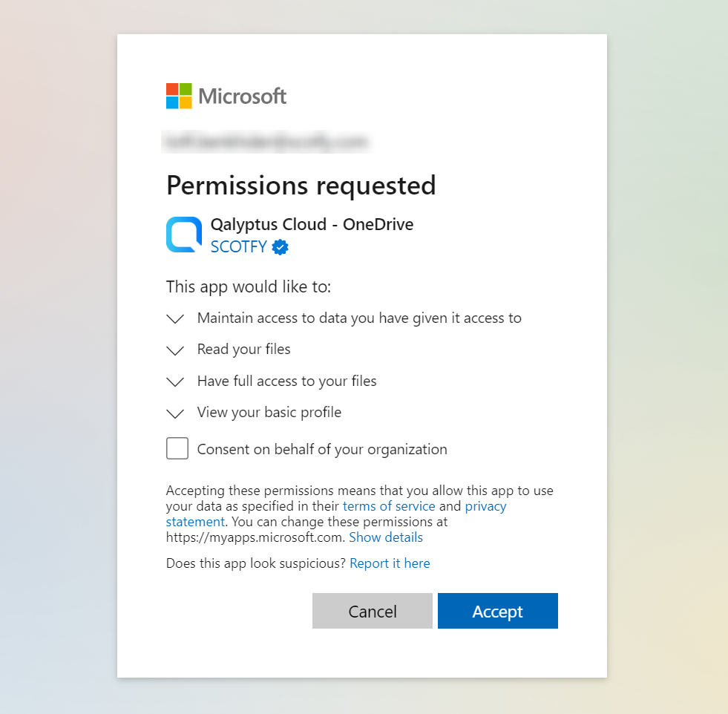Click the verified publisher badge beside SCOTFY
The height and width of the screenshot is (714, 728).
[280, 246]
